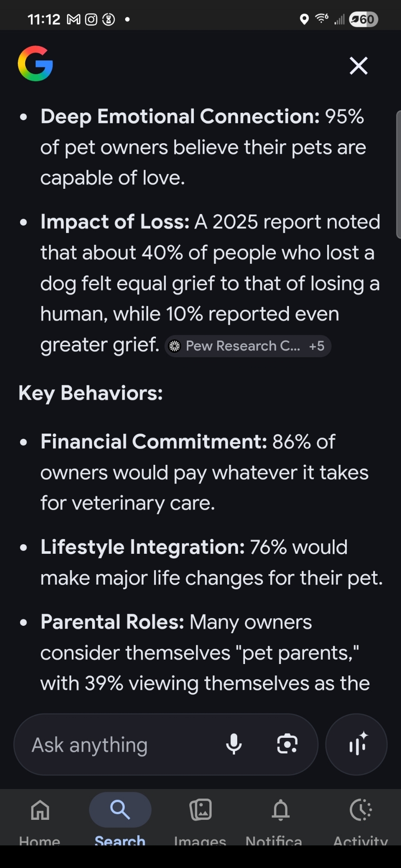Tap the Instagram notification icon
401x868 pixels.
click(x=91, y=20)
